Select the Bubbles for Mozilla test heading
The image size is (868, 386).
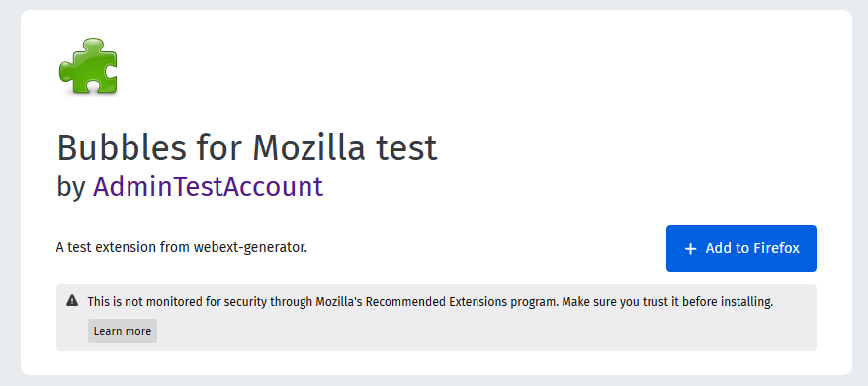point(247,148)
